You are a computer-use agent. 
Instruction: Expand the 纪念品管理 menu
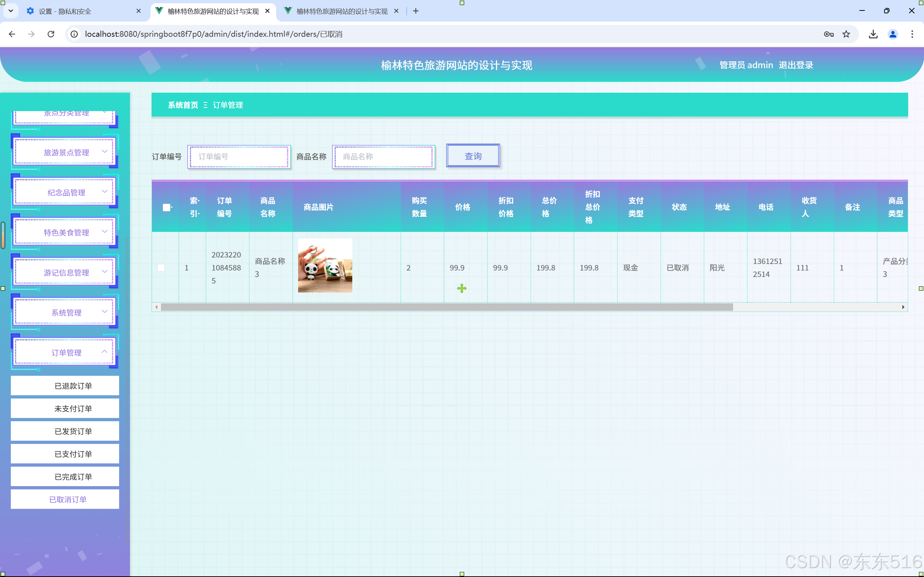[x=66, y=192]
